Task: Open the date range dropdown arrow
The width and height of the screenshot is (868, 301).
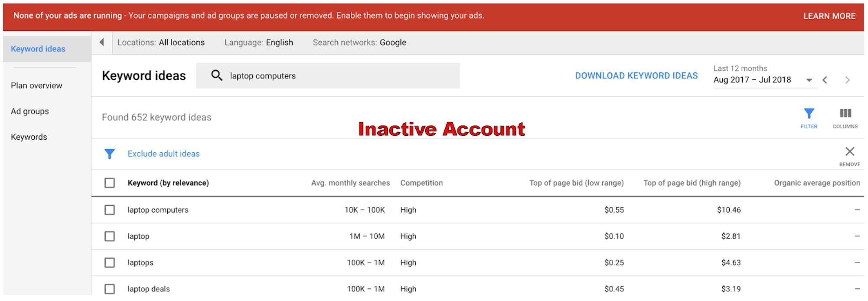Action: click(809, 80)
